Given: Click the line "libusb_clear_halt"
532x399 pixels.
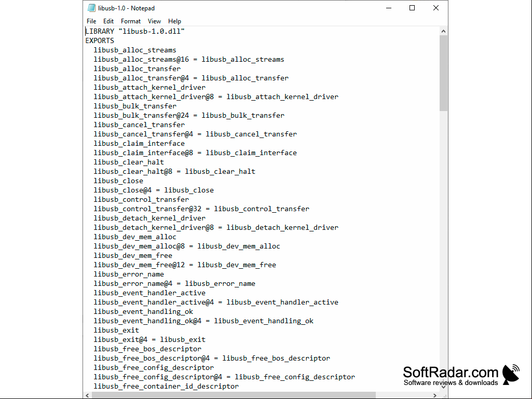Looking at the screenshot, I should (x=129, y=162).
